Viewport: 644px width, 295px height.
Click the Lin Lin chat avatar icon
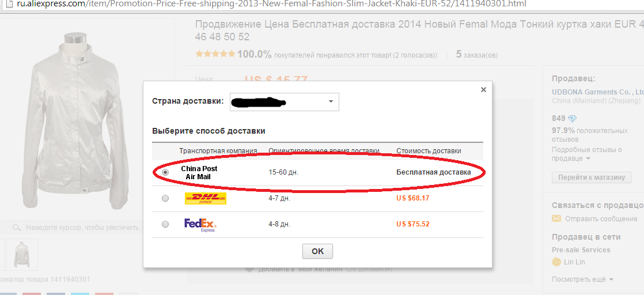[x=556, y=262]
